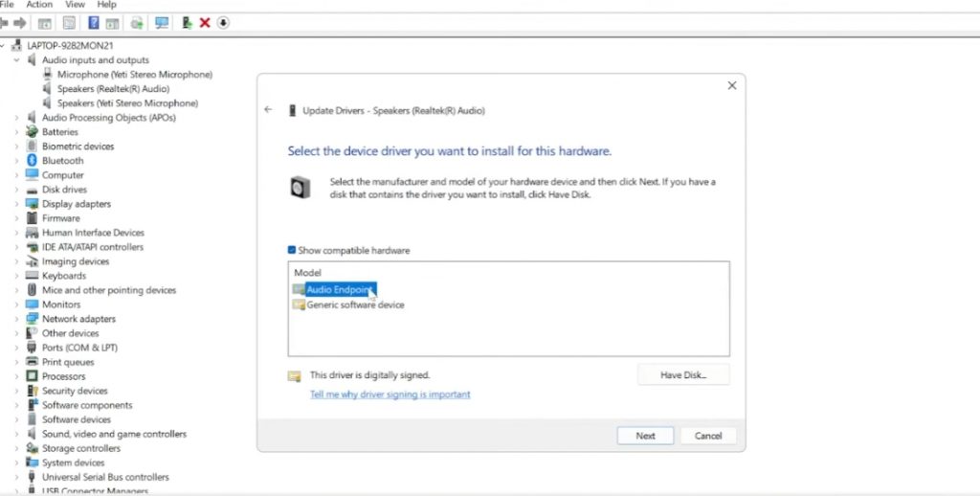Select Generic software device in Model list
Screen dimensions: 980x496
tap(355, 305)
